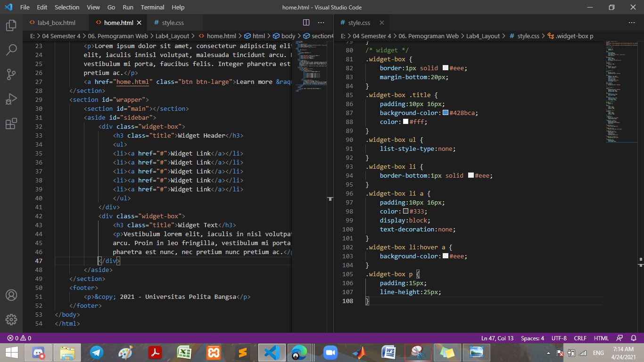
Task: Open the Go menu
Action: [x=111, y=7]
